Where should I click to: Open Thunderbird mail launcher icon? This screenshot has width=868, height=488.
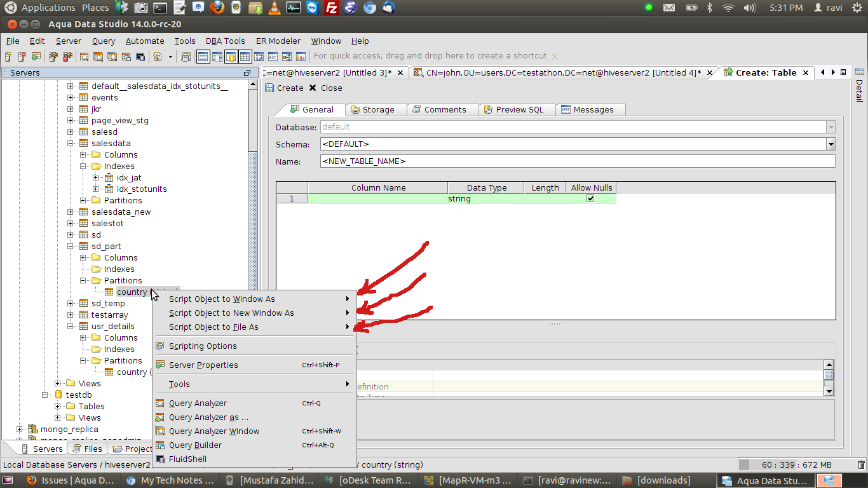(388, 8)
